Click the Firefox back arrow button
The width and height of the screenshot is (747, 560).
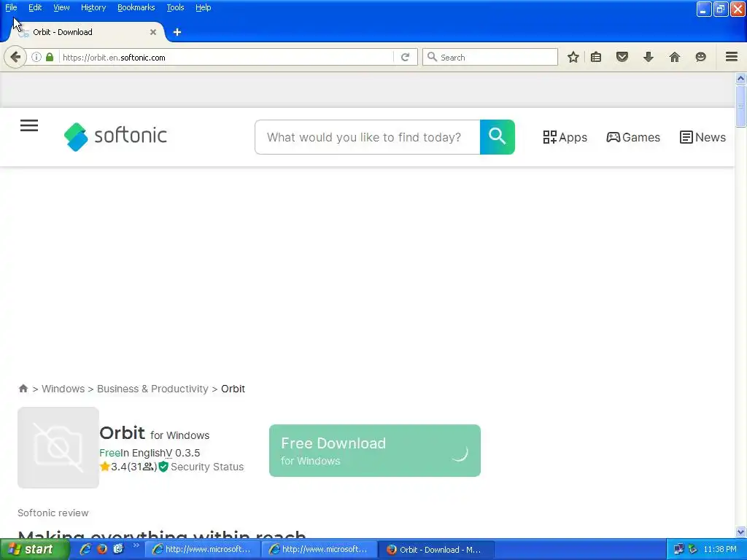(15, 57)
